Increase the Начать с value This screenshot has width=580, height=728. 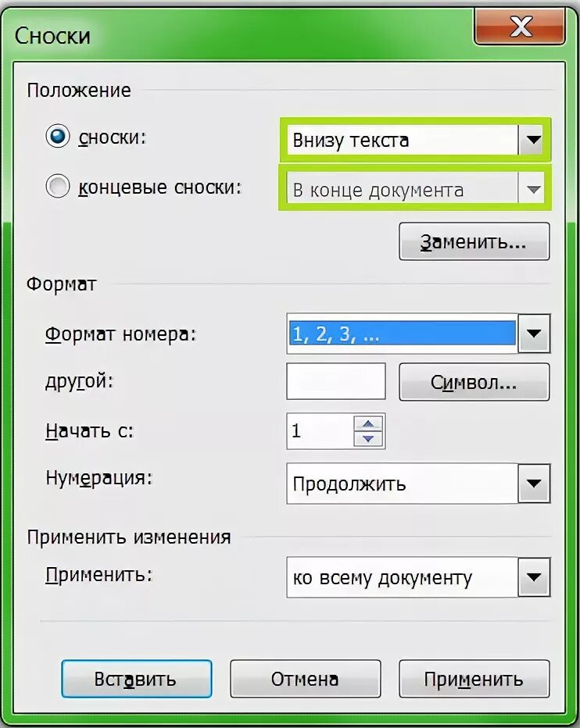tap(369, 423)
